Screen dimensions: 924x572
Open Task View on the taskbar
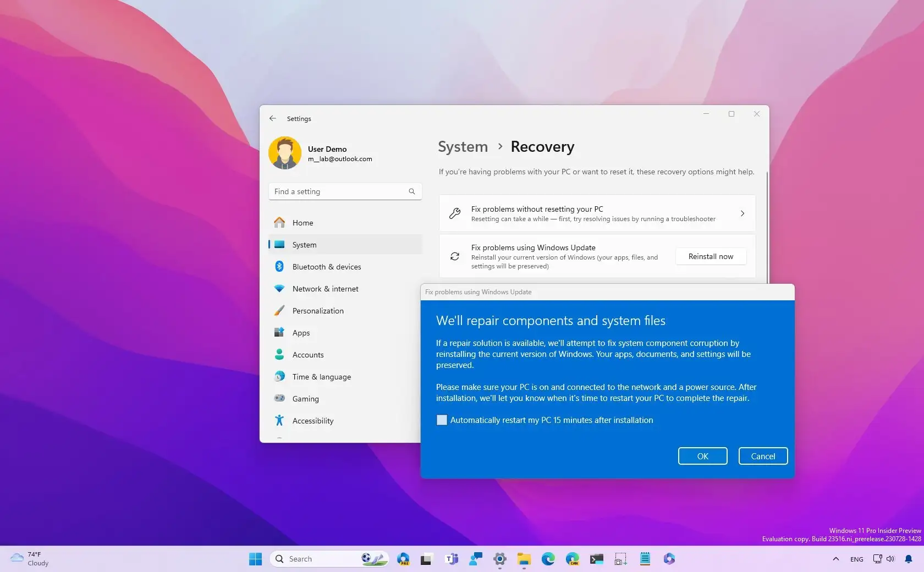426,559
